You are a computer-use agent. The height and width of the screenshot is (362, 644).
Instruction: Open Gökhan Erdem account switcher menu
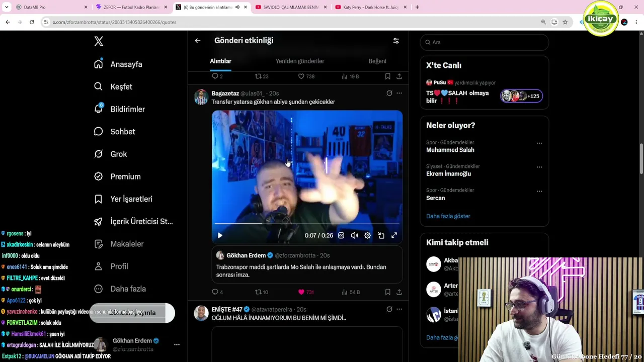click(177, 345)
